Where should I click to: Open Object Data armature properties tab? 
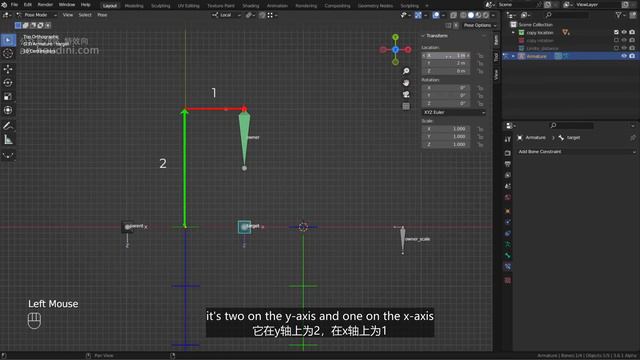coord(507,244)
